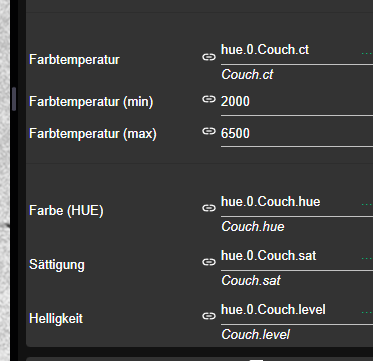Click the vertical scrollbar handle on left edge
Viewport: 373px width, 361px height.
pos(14,99)
